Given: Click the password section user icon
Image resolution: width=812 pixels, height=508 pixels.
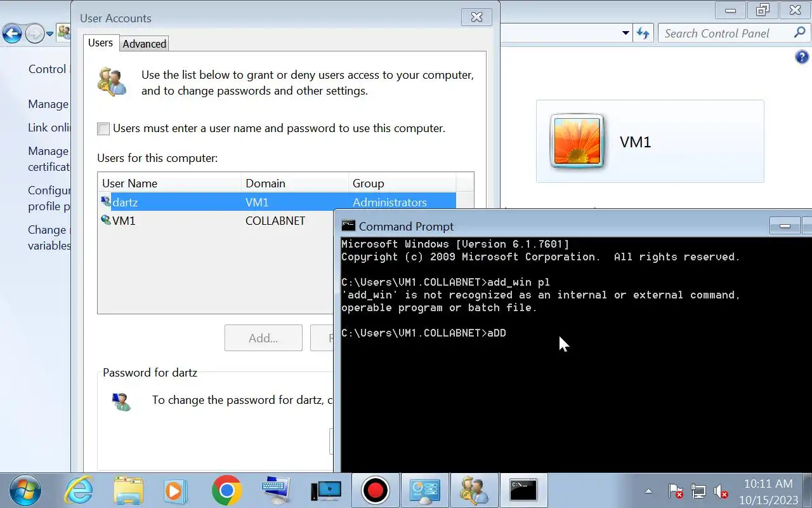Looking at the screenshot, I should click(121, 401).
